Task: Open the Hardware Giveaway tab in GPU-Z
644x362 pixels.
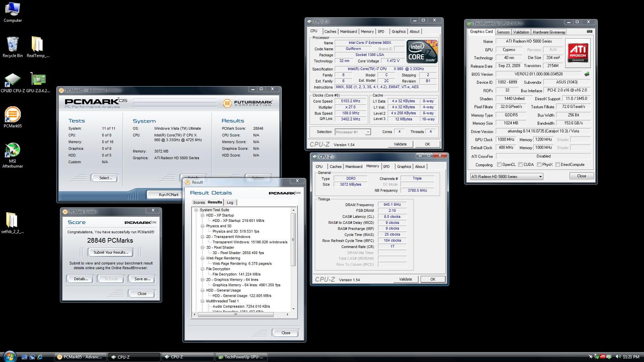Action: coord(549,32)
